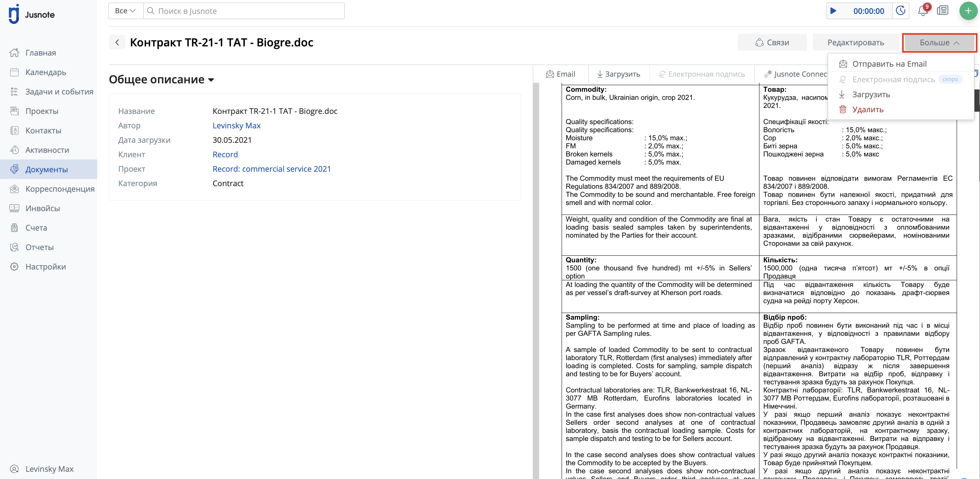980x479 pixels.
Task: Click the Контракт TR-21-1 TAT - Biogre.doc title
Action: tap(222, 42)
